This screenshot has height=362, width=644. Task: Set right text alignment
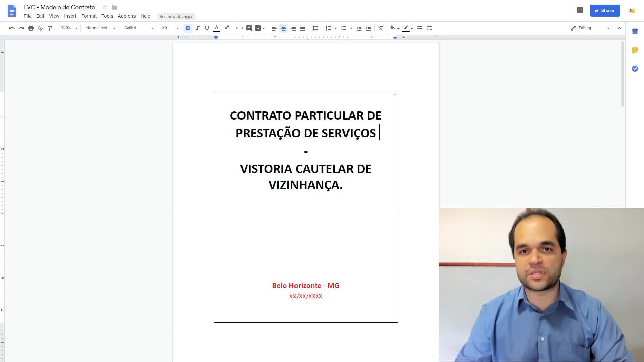(293, 28)
